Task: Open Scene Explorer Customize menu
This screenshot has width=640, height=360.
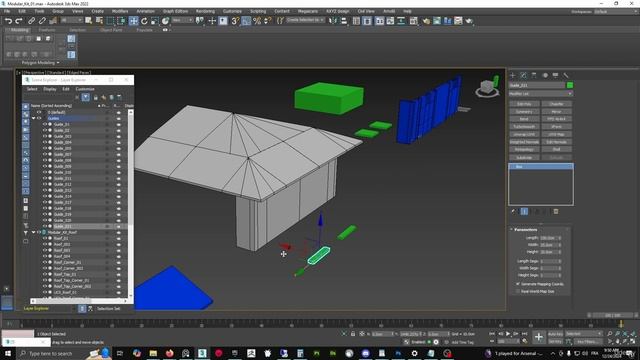Action: point(85,89)
